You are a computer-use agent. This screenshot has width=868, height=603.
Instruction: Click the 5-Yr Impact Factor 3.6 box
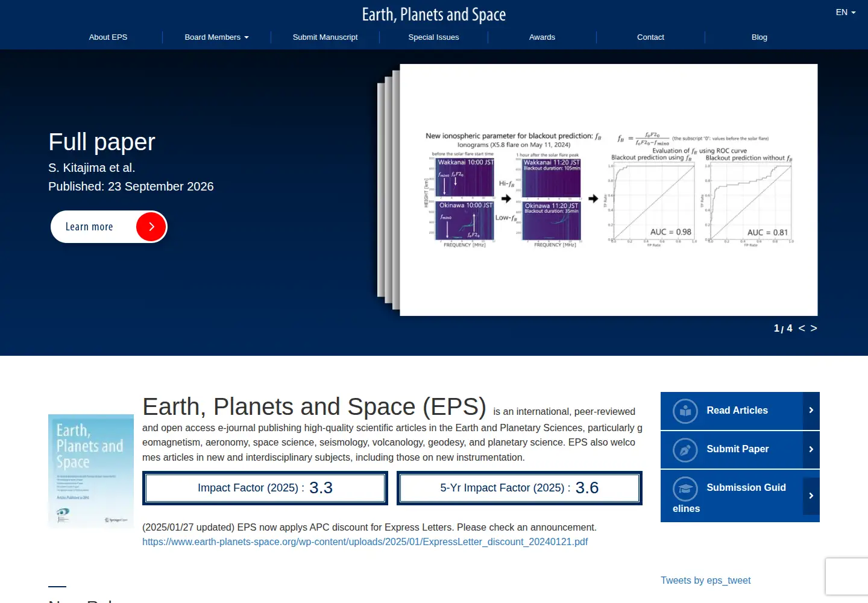click(520, 488)
